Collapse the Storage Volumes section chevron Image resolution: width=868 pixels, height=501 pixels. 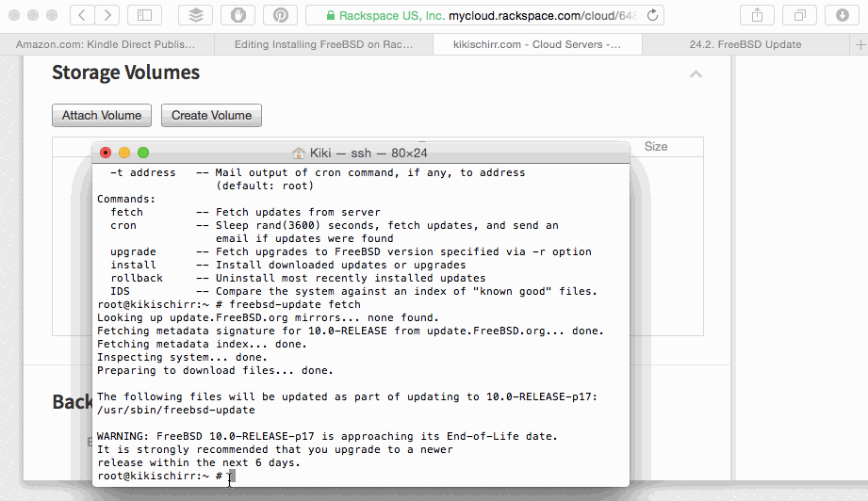click(696, 74)
